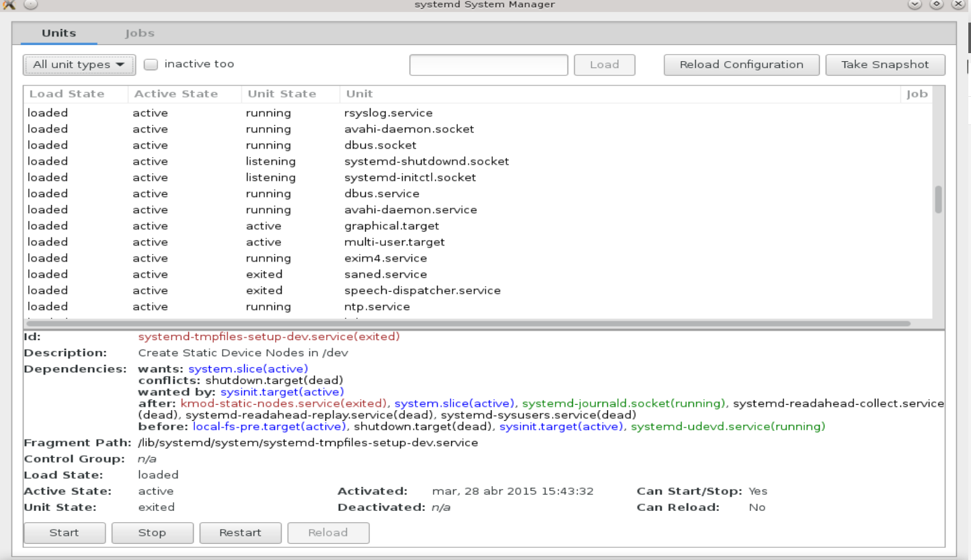Sort by Unit column header
The image size is (971, 560).
click(619, 94)
